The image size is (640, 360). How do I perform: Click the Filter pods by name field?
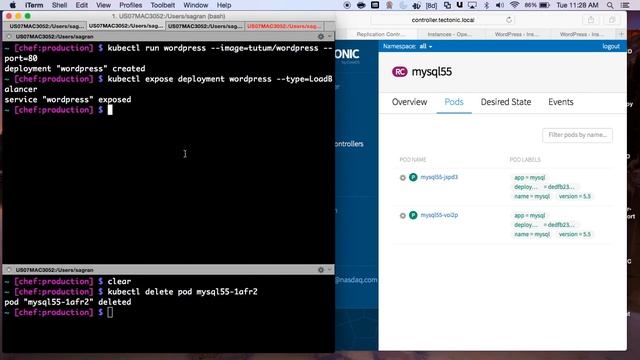click(x=577, y=135)
